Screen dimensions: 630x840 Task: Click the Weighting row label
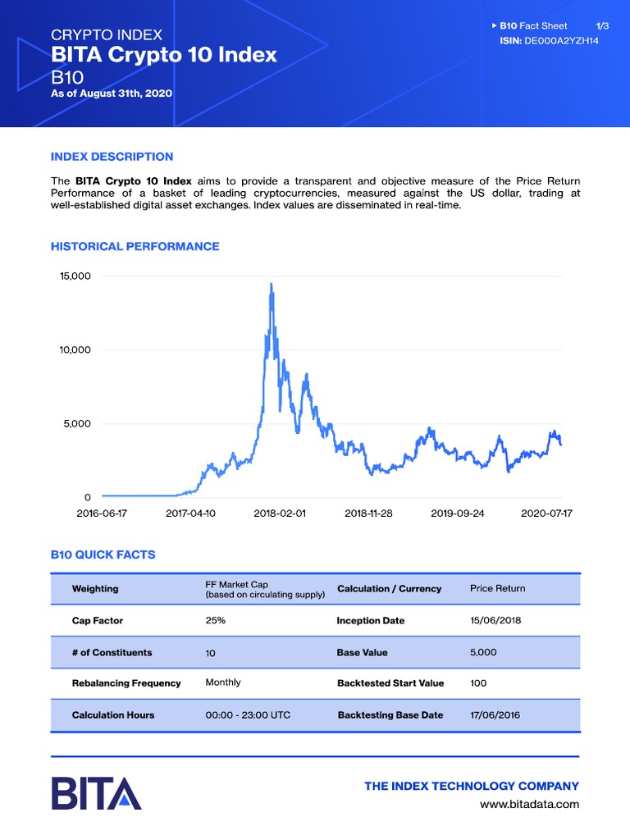point(95,589)
